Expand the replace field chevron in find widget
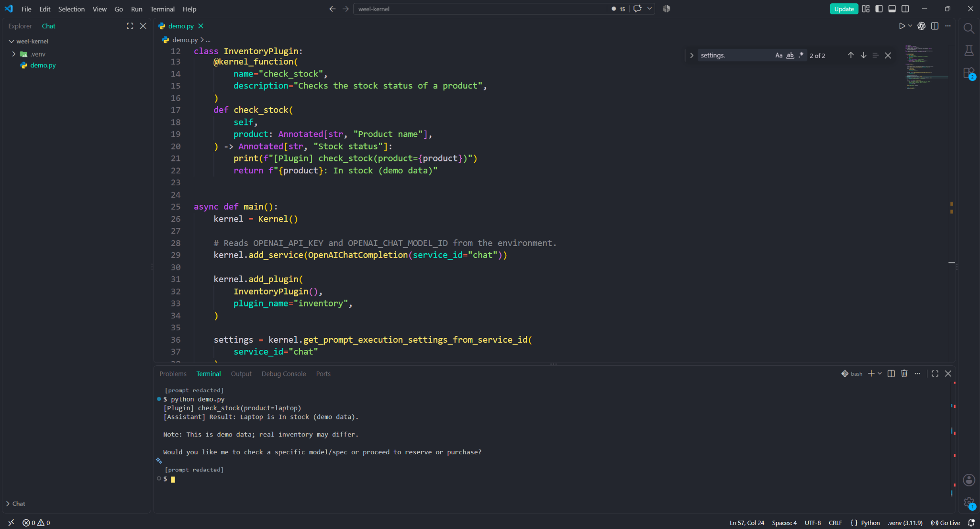Screen dimensions: 980x529 click(691, 55)
